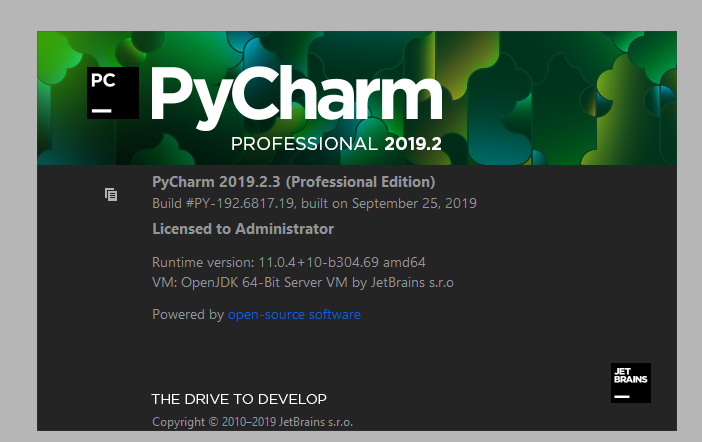The image size is (702, 442).
Task: Click the Build #PY-192.6817.19 line
Action: point(314,203)
